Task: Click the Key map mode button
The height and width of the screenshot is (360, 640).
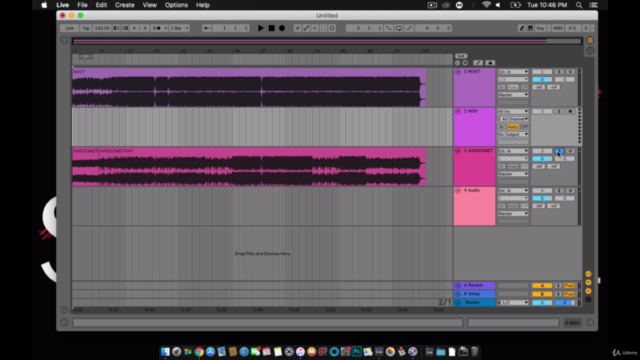Action: 540,28
